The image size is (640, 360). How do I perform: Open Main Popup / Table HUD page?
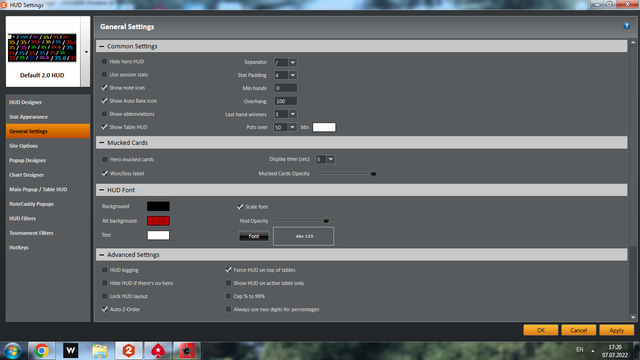[48, 189]
